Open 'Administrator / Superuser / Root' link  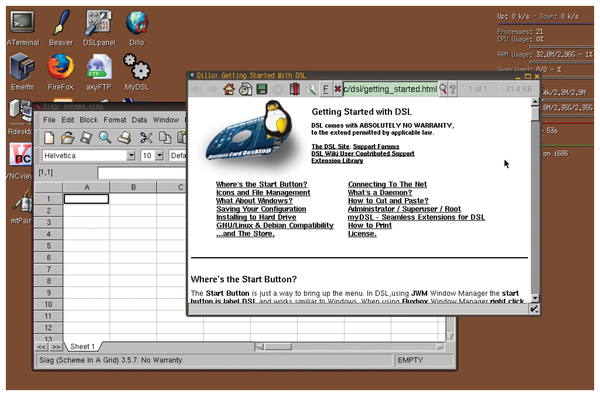coord(404,209)
